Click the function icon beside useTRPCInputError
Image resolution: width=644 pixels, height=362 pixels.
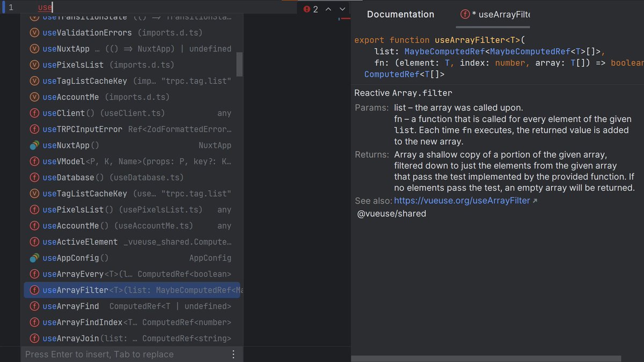(34, 129)
